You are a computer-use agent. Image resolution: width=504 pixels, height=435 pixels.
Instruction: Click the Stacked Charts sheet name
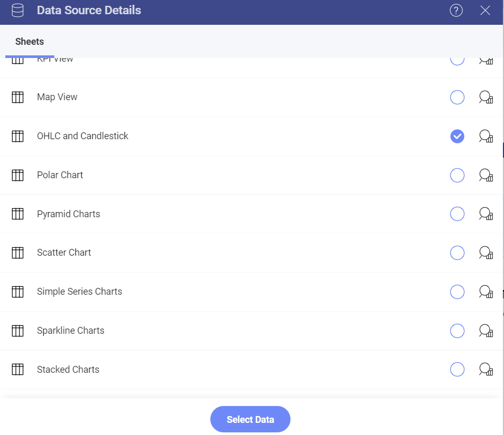click(x=68, y=370)
